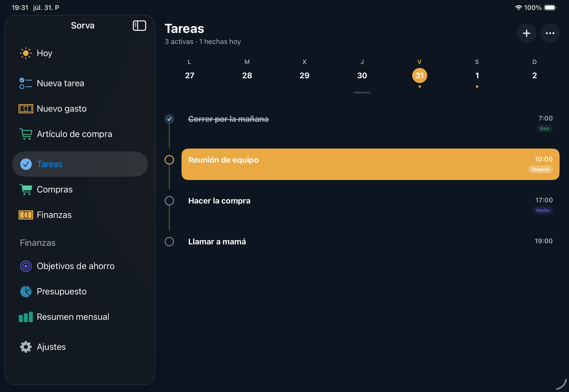
Task: Click the Urgente priority tag
Action: click(x=541, y=170)
